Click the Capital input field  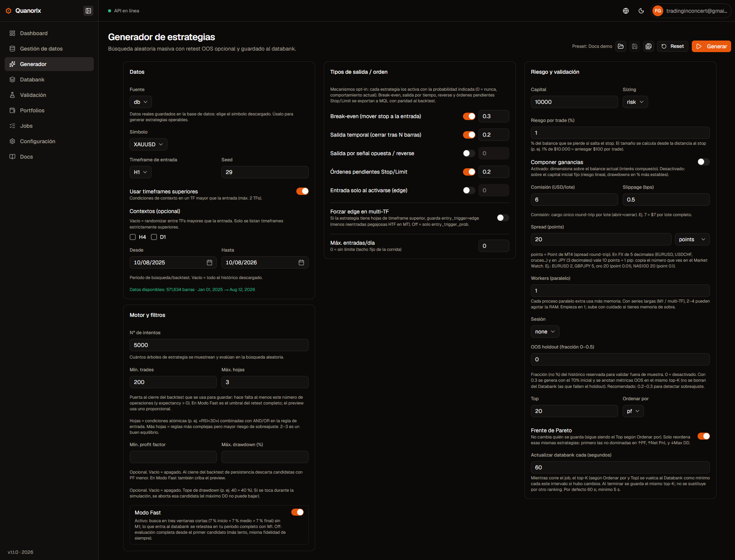click(x=574, y=102)
